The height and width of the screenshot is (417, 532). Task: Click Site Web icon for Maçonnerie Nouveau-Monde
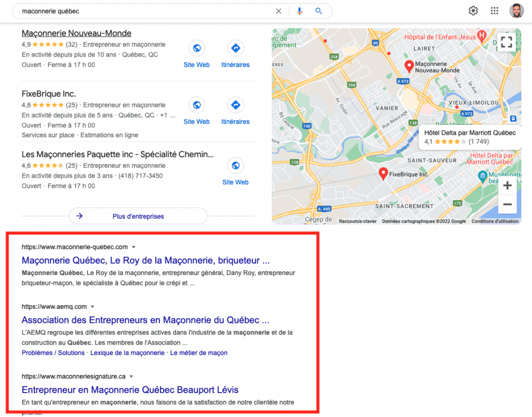click(x=196, y=48)
